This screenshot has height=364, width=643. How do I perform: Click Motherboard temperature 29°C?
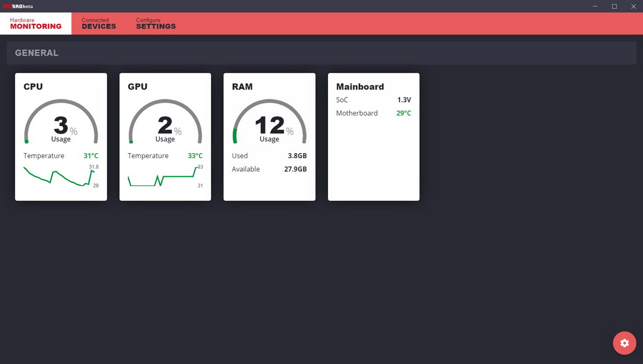[x=404, y=113]
